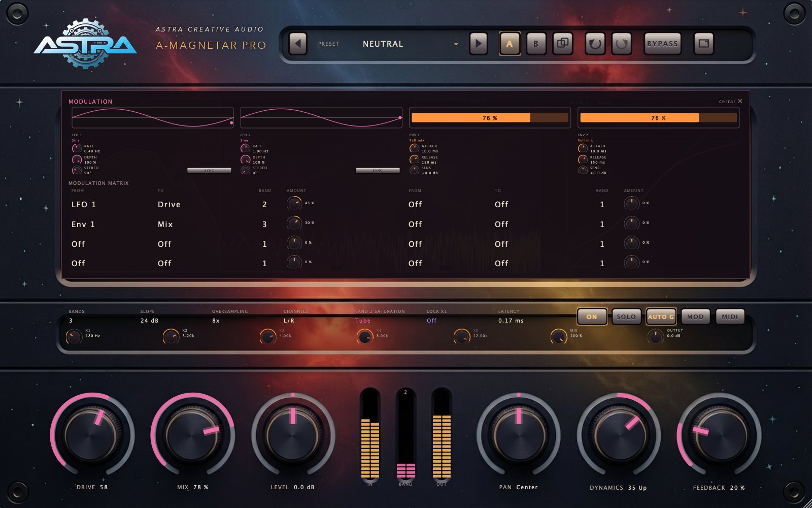This screenshot has width=812, height=508.
Task: Open the Env 1 source selector in matrix
Action: point(83,224)
